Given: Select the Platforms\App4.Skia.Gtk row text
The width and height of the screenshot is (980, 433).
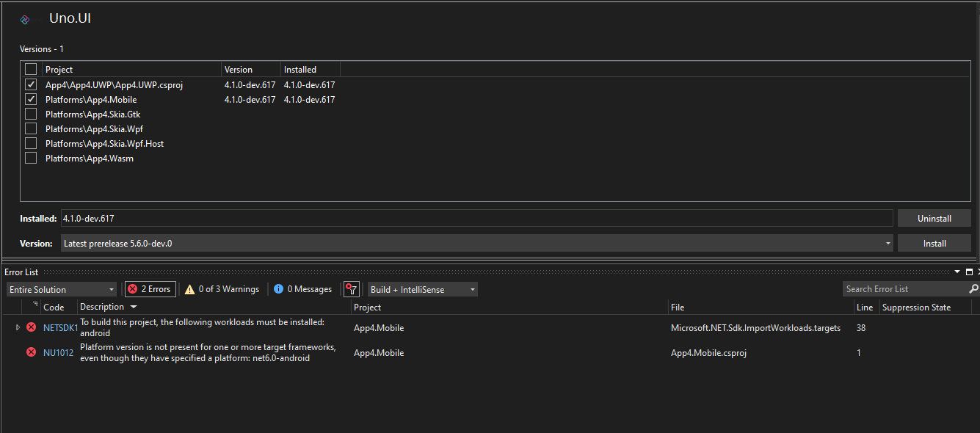Looking at the screenshot, I should coord(92,114).
